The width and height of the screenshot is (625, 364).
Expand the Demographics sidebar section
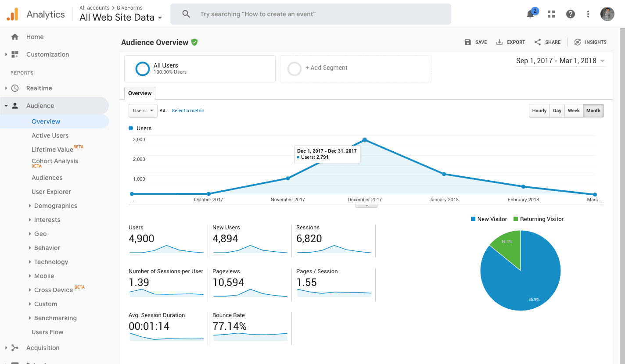coord(56,206)
